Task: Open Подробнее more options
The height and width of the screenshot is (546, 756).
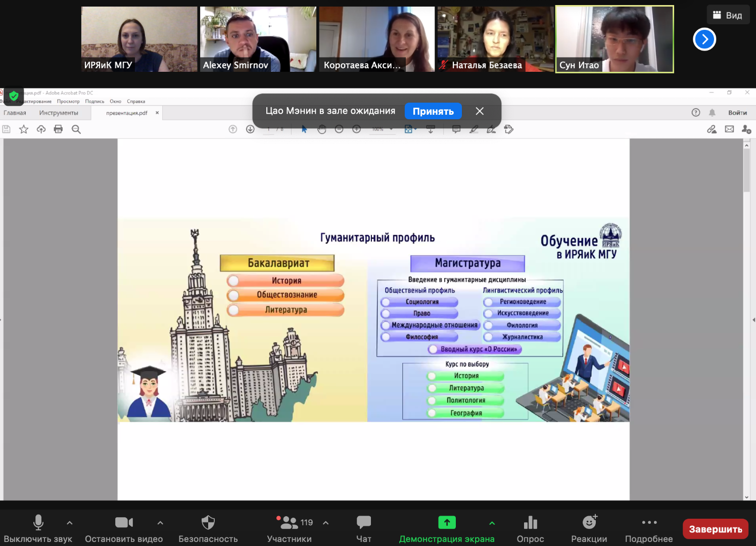Action: click(x=649, y=529)
